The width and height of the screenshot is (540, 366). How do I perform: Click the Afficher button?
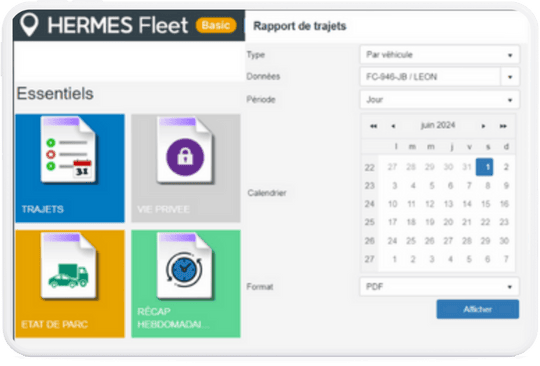pos(478,309)
